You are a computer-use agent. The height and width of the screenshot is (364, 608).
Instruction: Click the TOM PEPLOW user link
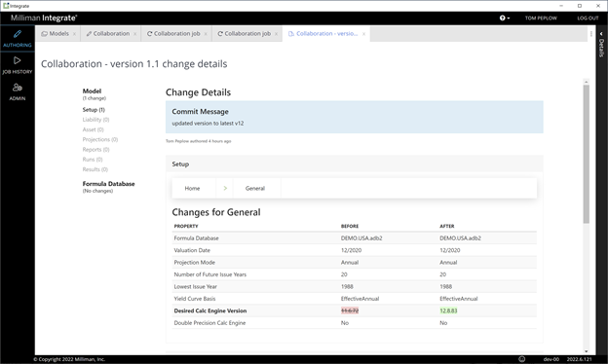pyautogui.click(x=541, y=18)
